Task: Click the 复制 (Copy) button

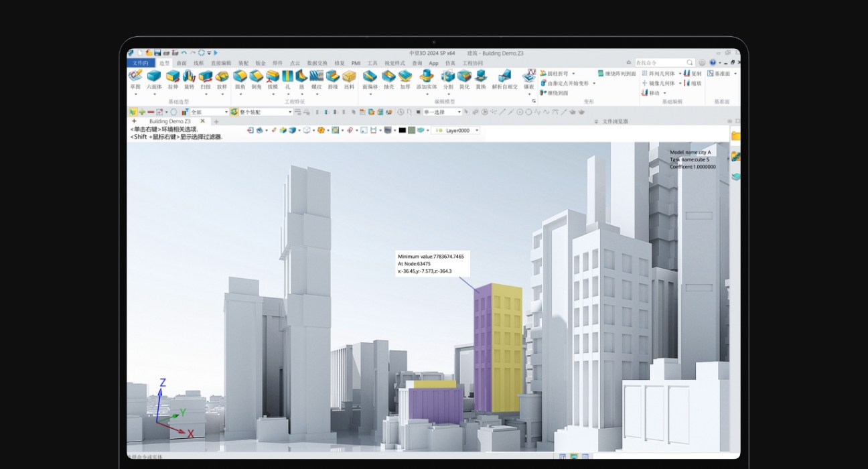Action: point(694,74)
